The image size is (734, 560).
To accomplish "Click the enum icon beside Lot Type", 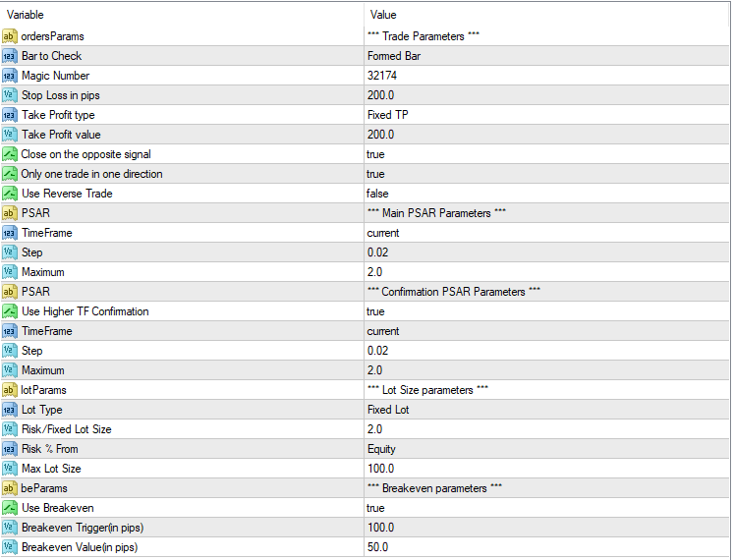I will point(10,410).
